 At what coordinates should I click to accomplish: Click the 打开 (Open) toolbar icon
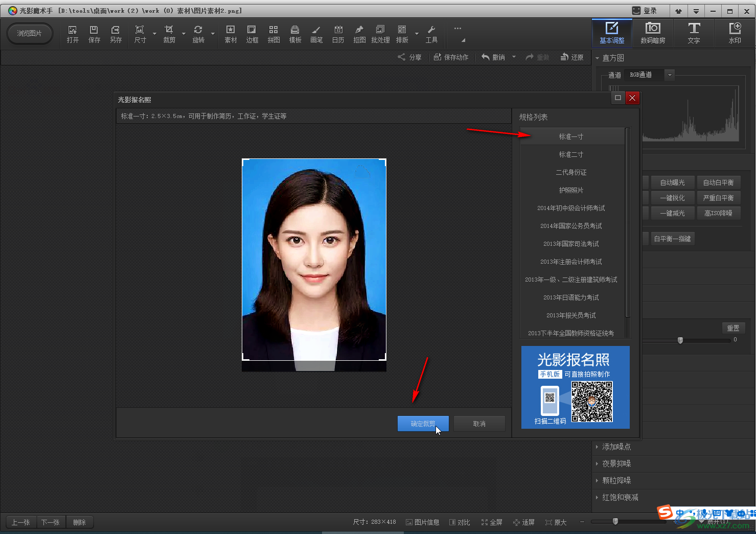click(73, 34)
